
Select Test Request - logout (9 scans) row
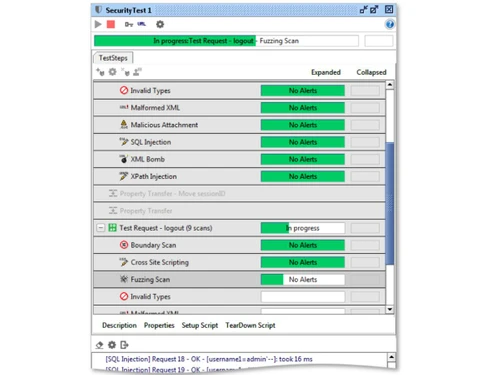tap(239, 228)
